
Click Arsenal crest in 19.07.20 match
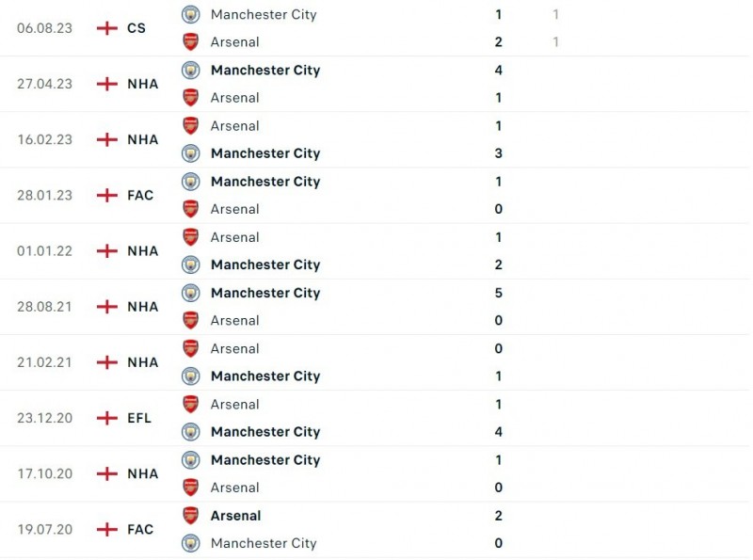191,515
